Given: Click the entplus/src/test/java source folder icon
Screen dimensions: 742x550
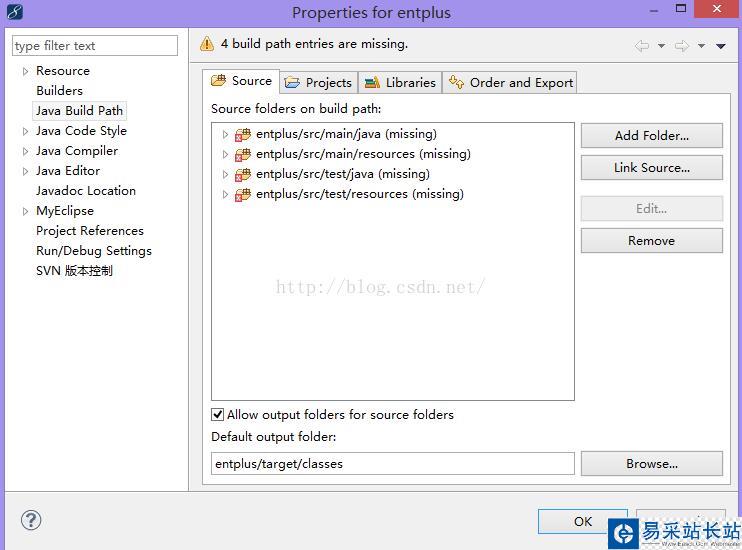Looking at the screenshot, I should point(243,175).
